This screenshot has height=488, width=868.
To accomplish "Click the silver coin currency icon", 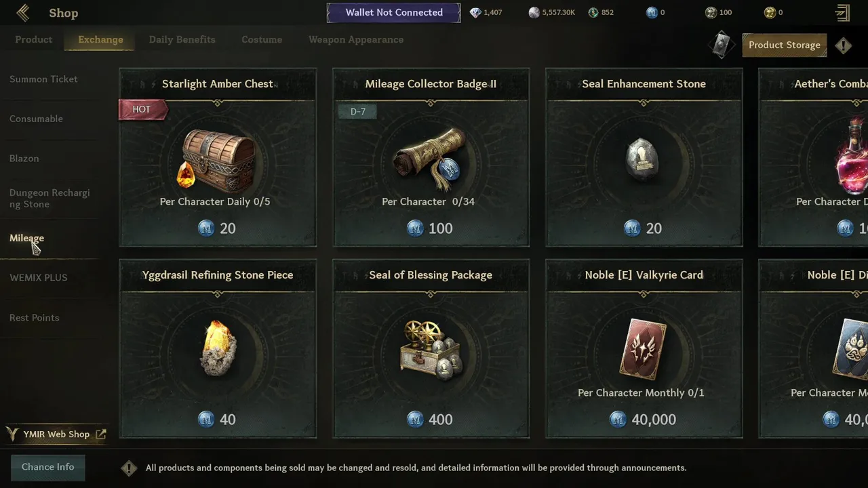I will coord(534,13).
